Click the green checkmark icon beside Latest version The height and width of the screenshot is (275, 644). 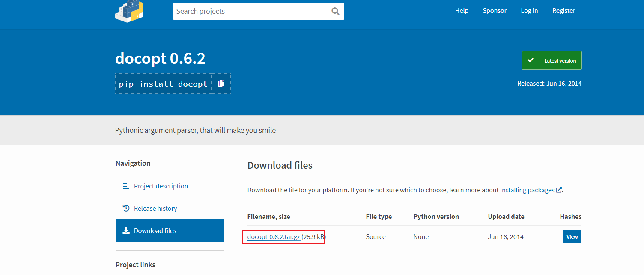point(530,60)
